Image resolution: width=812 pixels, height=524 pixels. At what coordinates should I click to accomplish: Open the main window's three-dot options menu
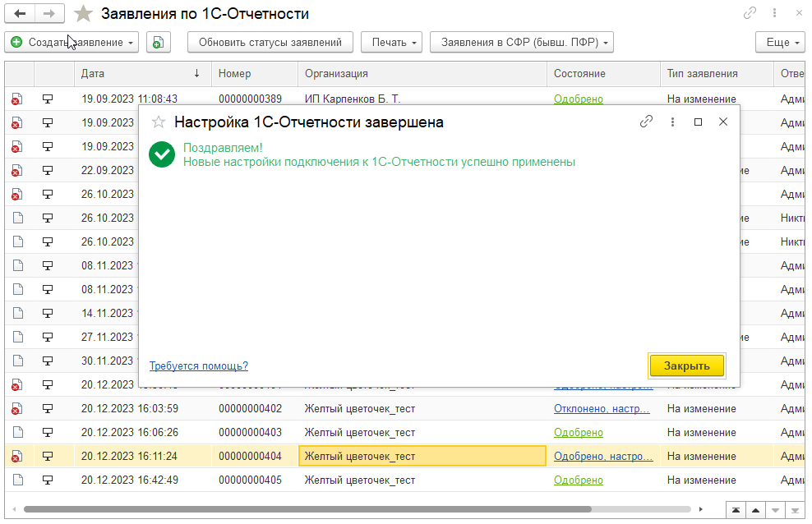(774, 13)
